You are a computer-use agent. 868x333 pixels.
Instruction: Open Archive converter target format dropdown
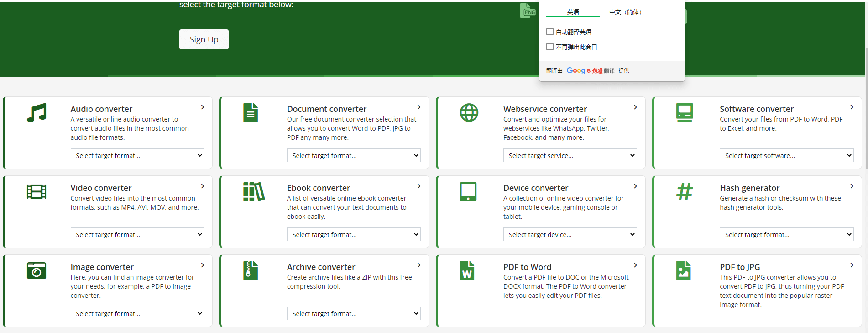coord(354,313)
